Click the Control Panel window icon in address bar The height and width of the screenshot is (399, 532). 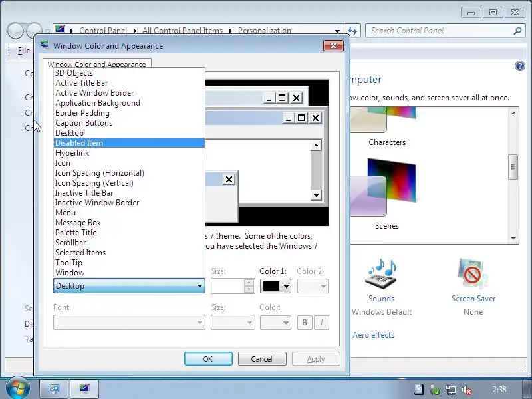[x=60, y=29]
